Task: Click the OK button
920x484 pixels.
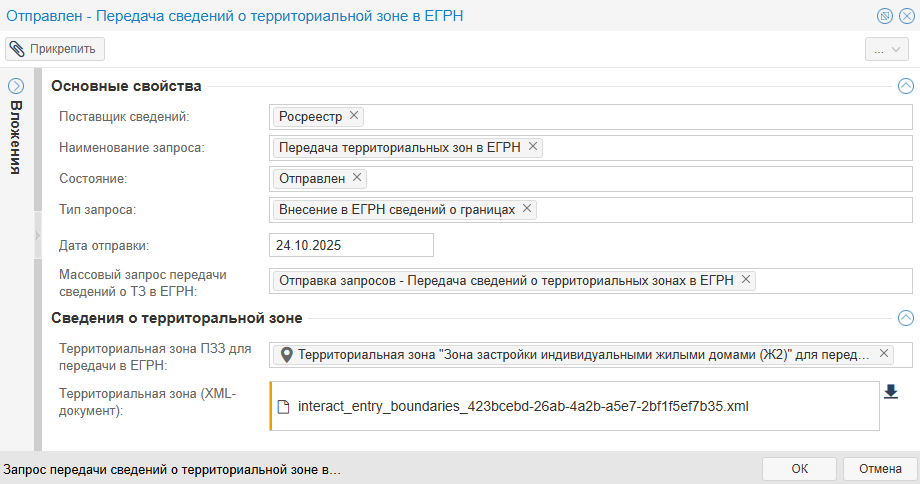Action: tap(799, 469)
